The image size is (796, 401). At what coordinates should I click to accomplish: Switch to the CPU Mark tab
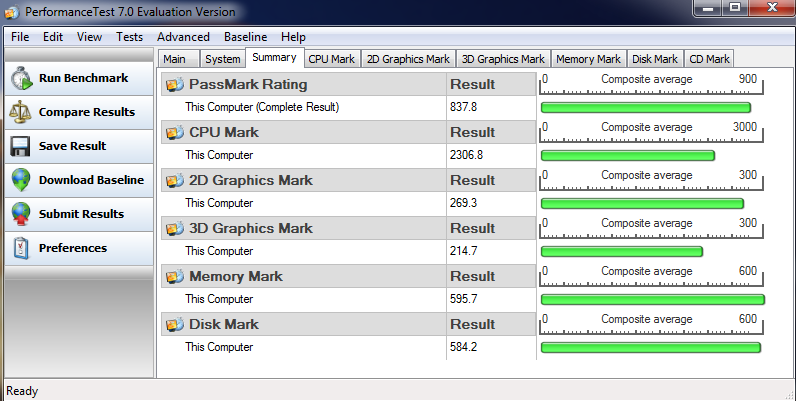pyautogui.click(x=332, y=59)
